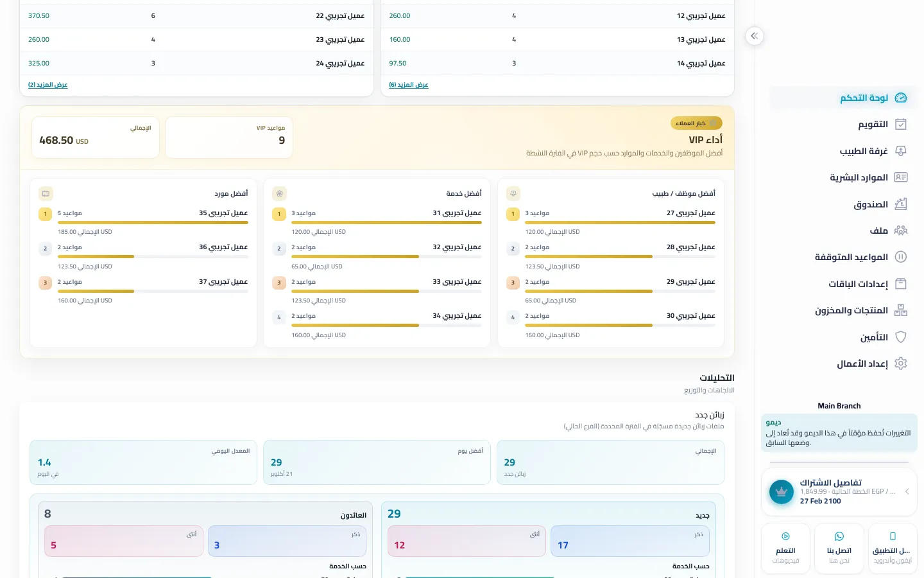Click الموارد البشرية ID card icon
Viewport: 924px width, 578px height.
click(x=901, y=177)
